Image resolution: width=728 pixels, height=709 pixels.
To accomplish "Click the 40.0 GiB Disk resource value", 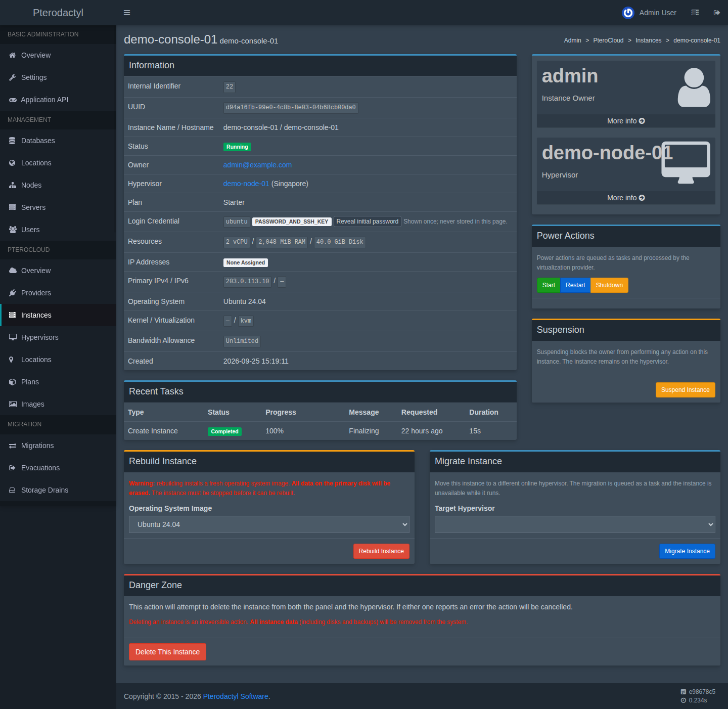I will click(x=340, y=242).
